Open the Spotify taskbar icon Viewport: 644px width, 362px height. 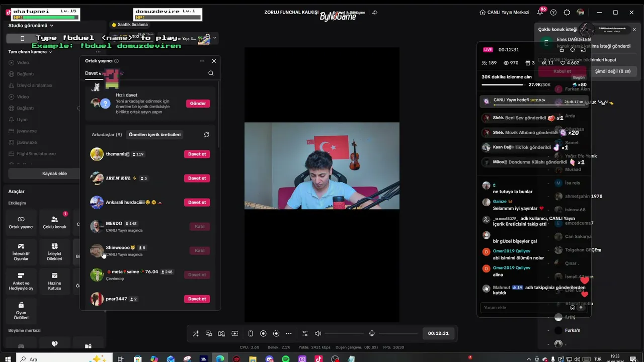(x=286, y=359)
